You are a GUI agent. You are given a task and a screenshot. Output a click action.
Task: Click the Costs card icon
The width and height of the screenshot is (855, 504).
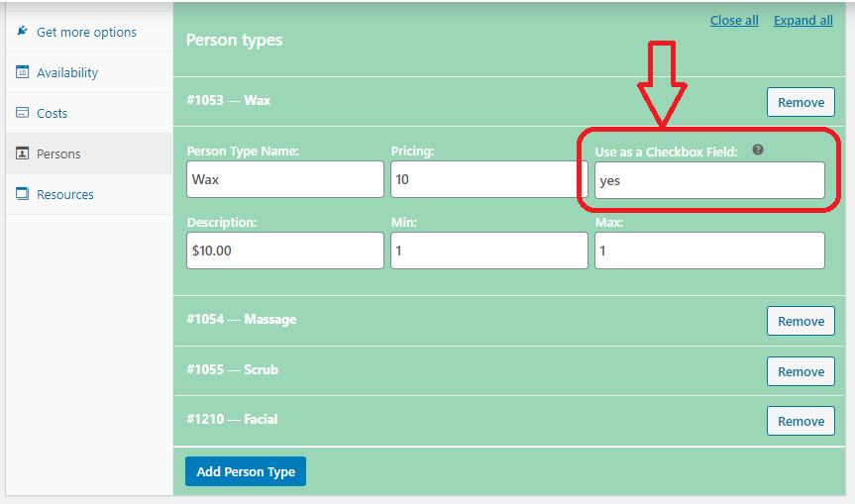click(x=23, y=113)
